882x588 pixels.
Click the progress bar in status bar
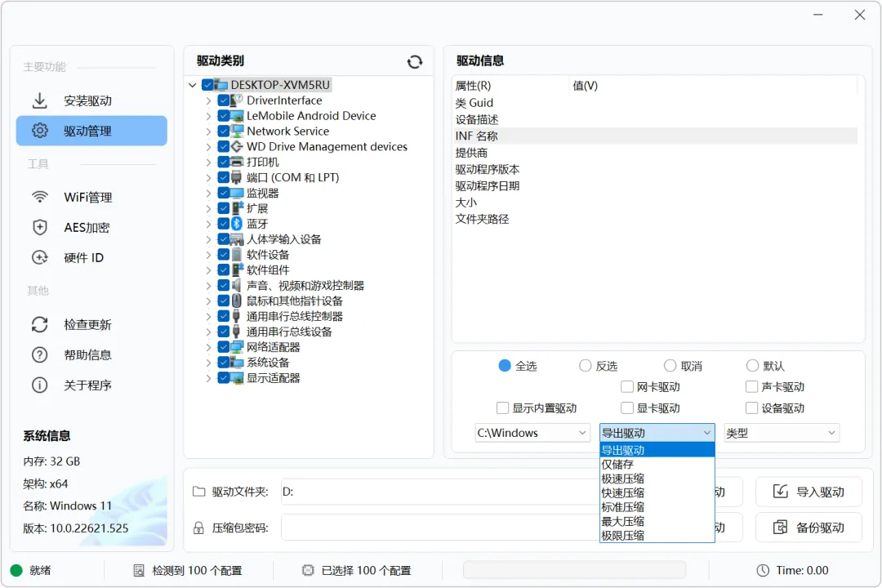click(574, 571)
